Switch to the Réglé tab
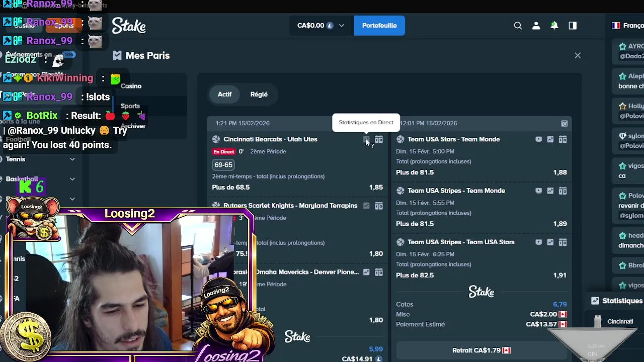644x362 pixels. coord(259,94)
